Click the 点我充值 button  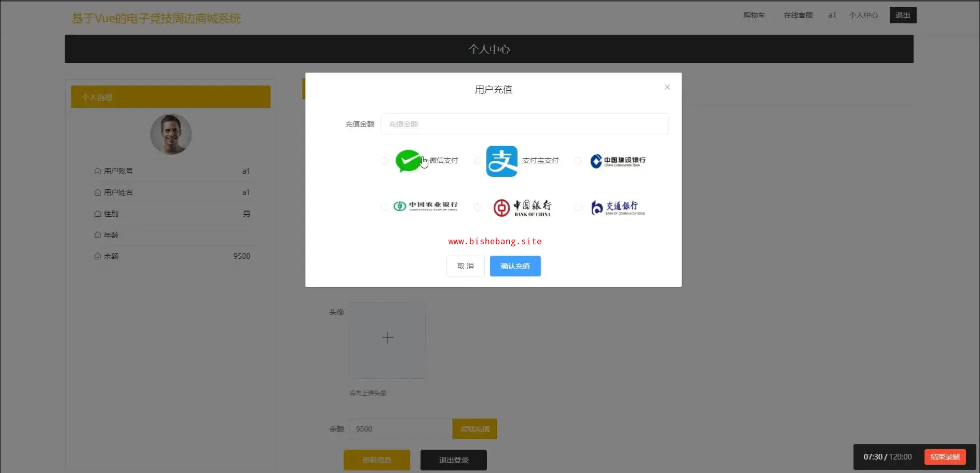475,429
